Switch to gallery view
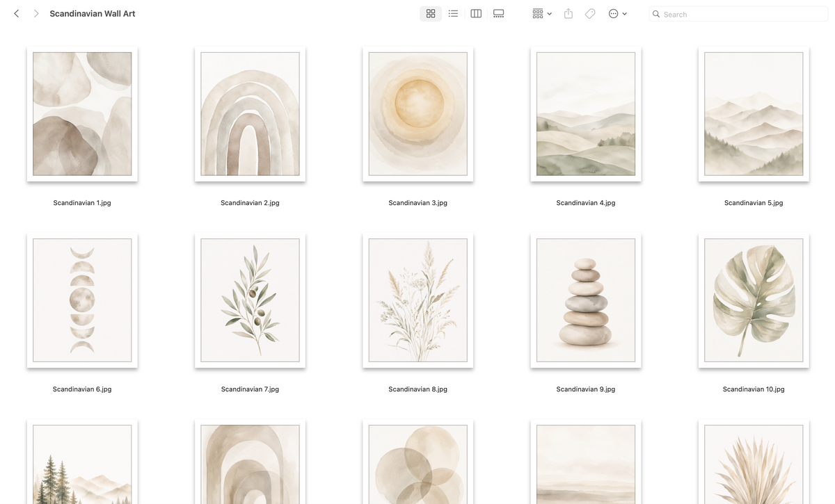 [498, 13]
